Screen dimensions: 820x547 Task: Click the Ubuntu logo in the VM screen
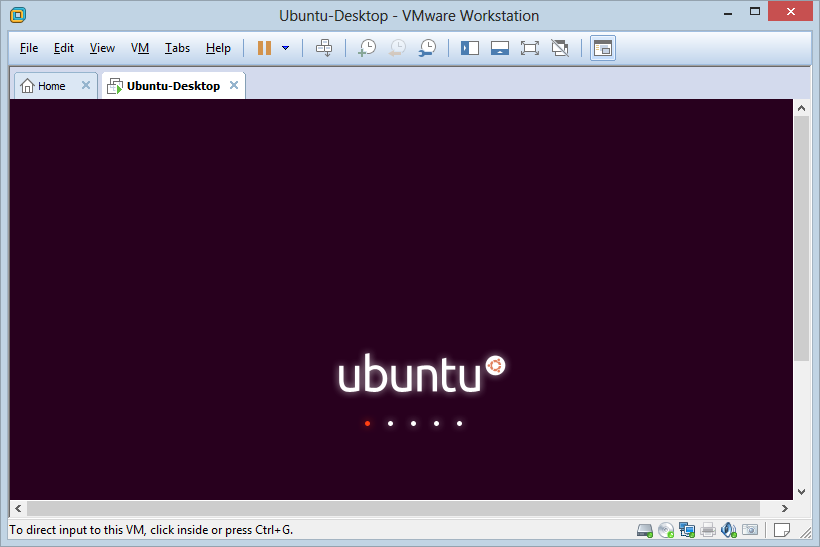(422, 373)
